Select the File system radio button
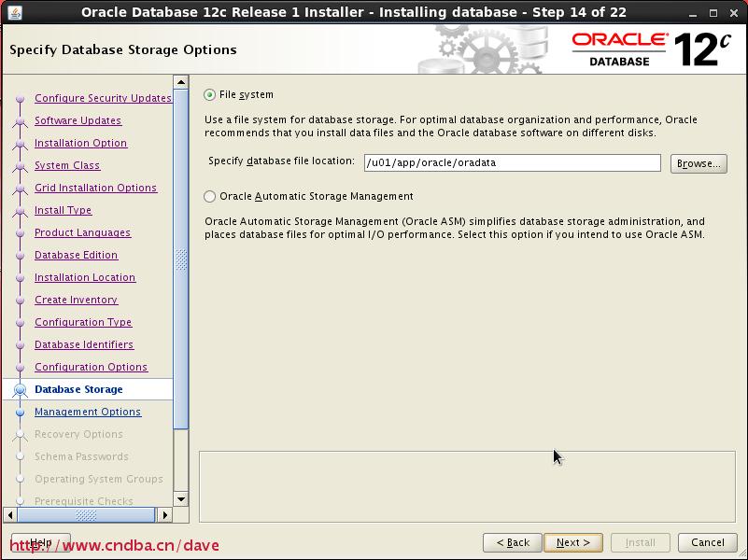This screenshot has height=560, width=748. pyautogui.click(x=209, y=95)
